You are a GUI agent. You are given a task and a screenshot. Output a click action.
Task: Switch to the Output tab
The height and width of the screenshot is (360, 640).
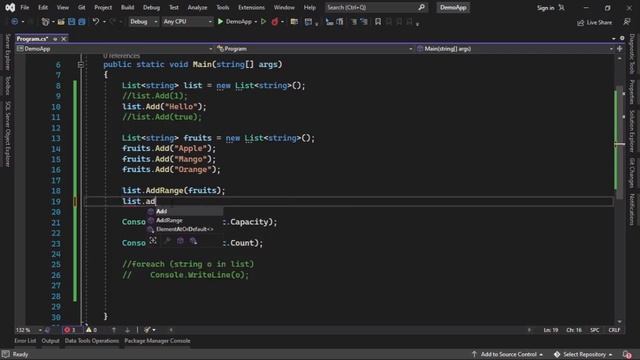(51, 341)
